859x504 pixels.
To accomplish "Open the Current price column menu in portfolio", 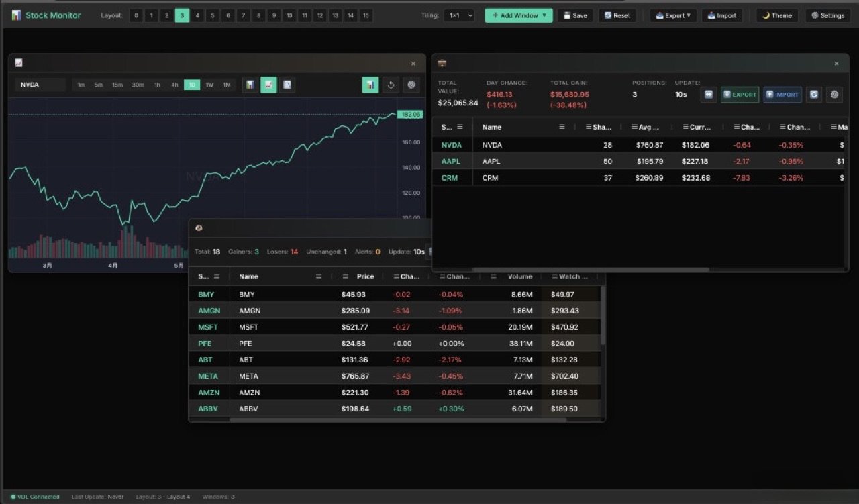I will pyautogui.click(x=685, y=127).
